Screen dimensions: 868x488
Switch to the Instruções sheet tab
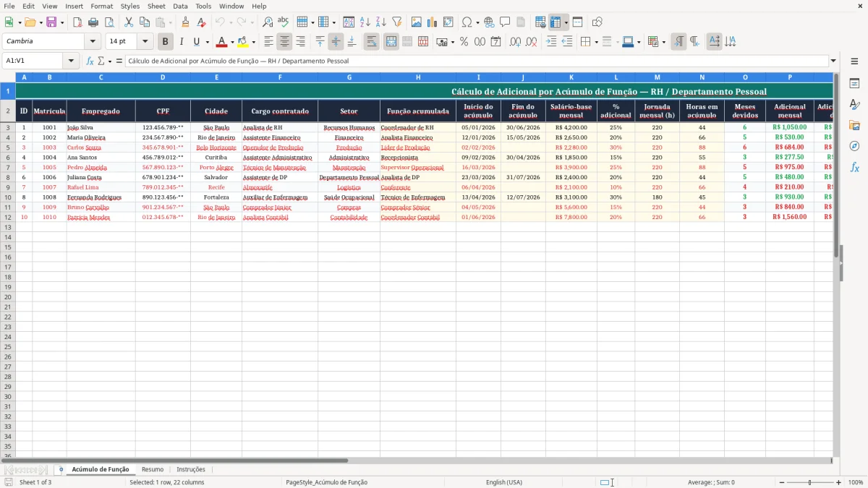[191, 469]
